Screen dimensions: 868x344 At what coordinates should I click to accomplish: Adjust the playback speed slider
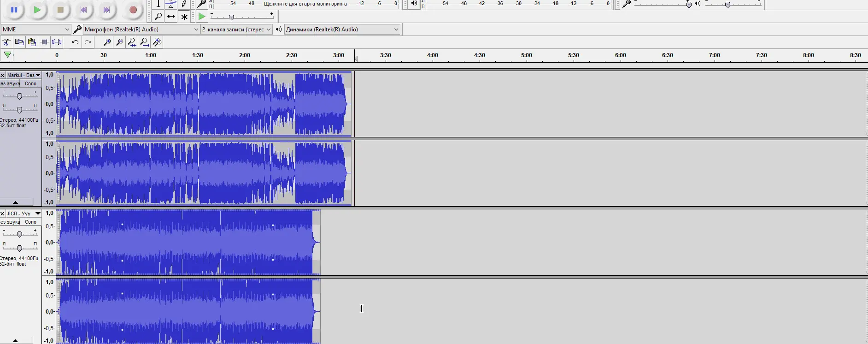[x=231, y=18]
